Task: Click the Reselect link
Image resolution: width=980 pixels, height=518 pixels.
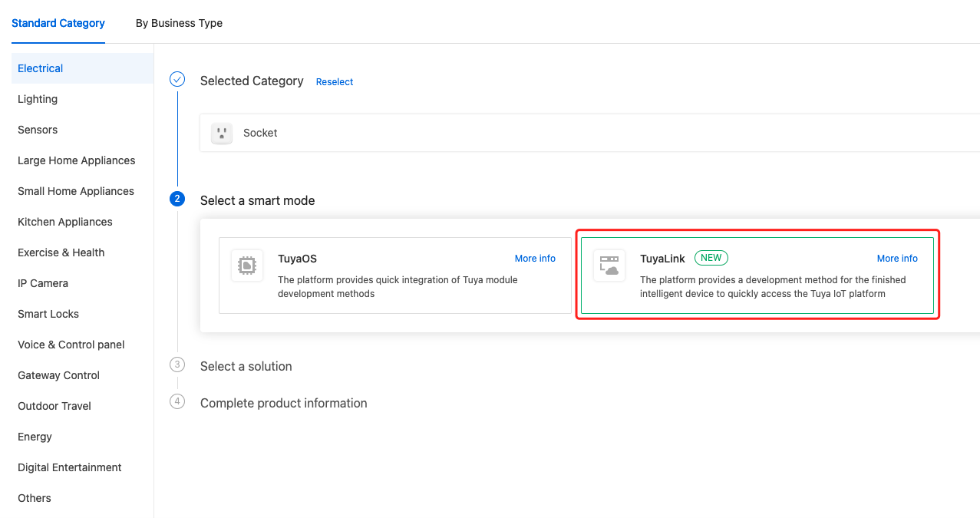Action: coord(335,82)
